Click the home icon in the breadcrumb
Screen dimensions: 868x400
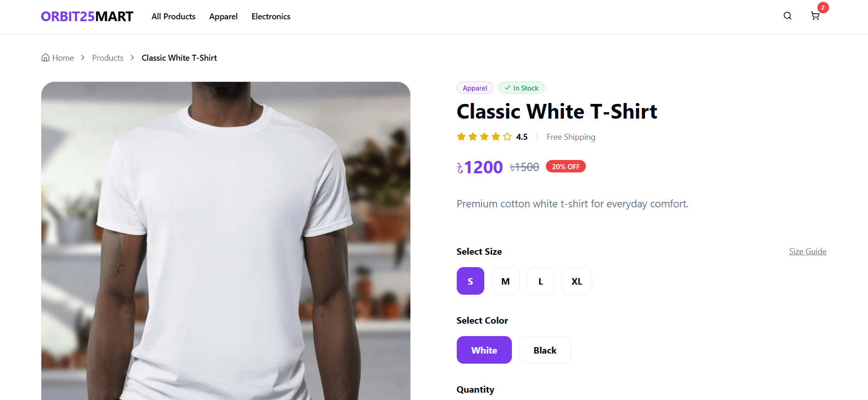coord(45,57)
